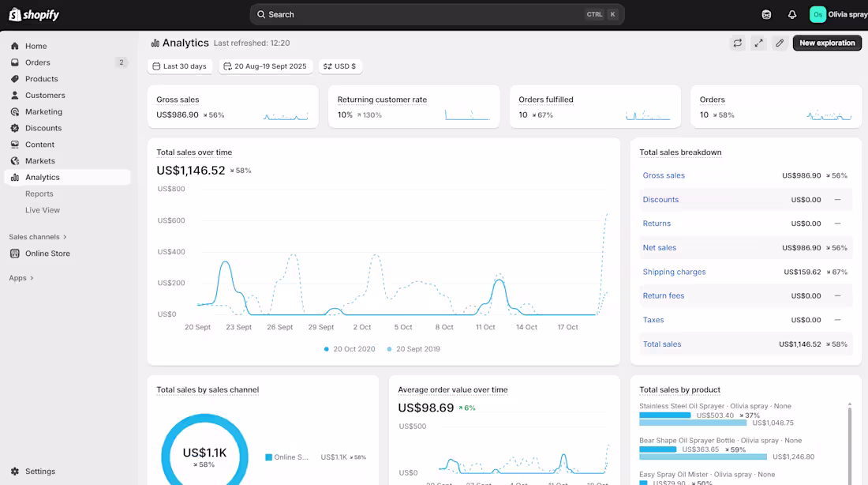This screenshot has height=485, width=868.
Task: Click the Analytics bar chart sidebar icon
Action: click(15, 178)
